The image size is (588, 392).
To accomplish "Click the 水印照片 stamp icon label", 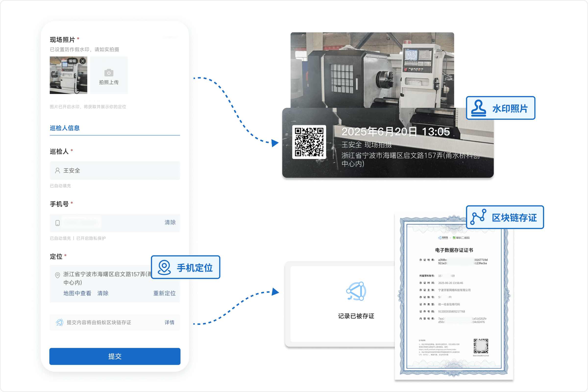I will point(478,108).
